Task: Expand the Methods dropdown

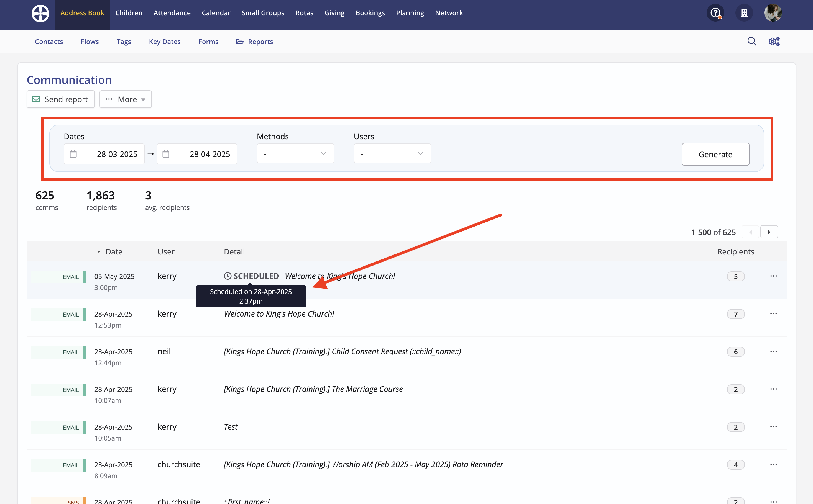Action: 295,154
